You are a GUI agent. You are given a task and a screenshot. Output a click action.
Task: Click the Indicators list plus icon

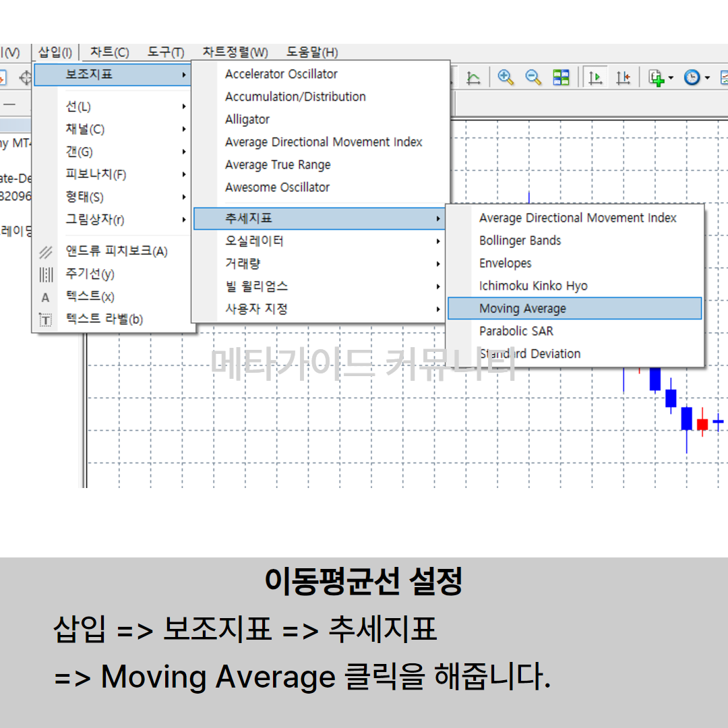click(x=656, y=78)
